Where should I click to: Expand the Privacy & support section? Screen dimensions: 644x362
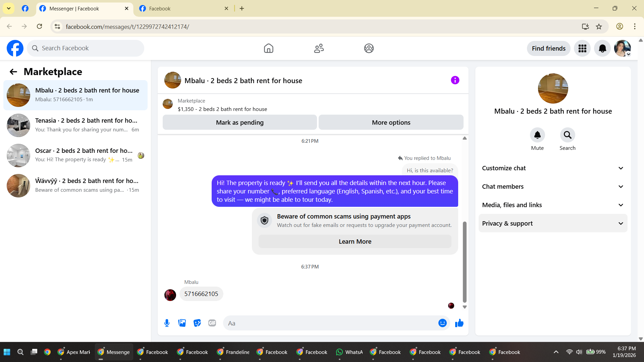(x=553, y=224)
